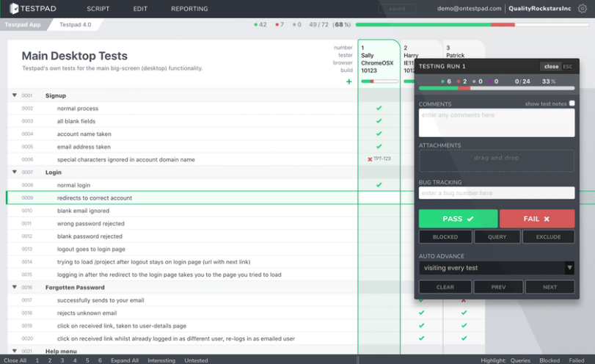Click the comments text field
This screenshot has height=364, width=595.
(x=497, y=123)
